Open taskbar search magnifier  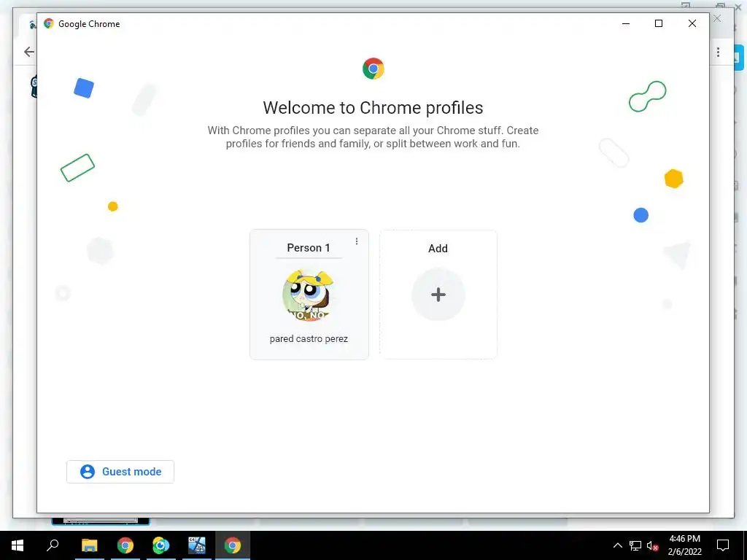pyautogui.click(x=53, y=545)
